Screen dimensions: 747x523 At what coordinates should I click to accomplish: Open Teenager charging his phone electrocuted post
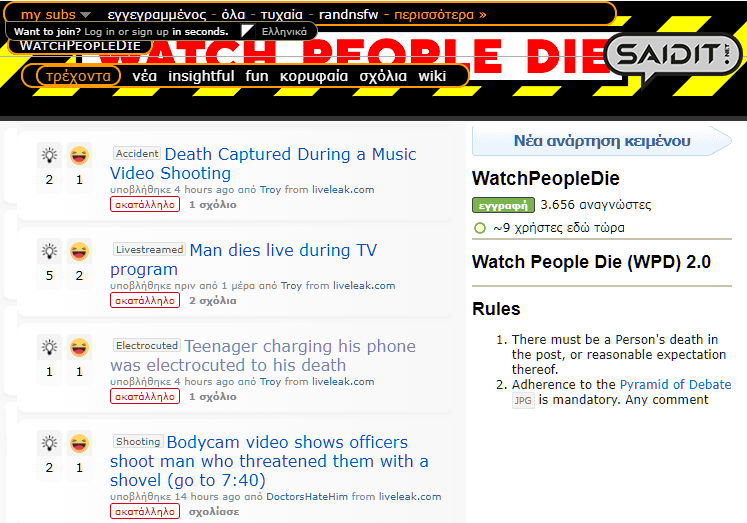(x=262, y=355)
